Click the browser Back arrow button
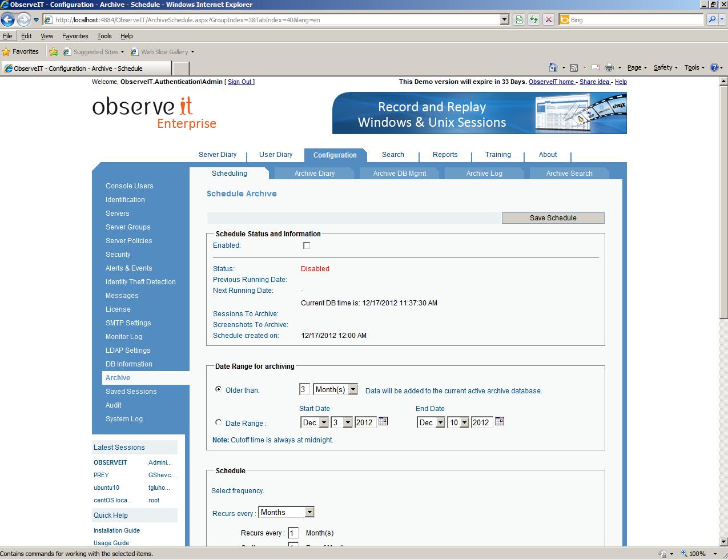This screenshot has width=728, height=560. pyautogui.click(x=8, y=20)
